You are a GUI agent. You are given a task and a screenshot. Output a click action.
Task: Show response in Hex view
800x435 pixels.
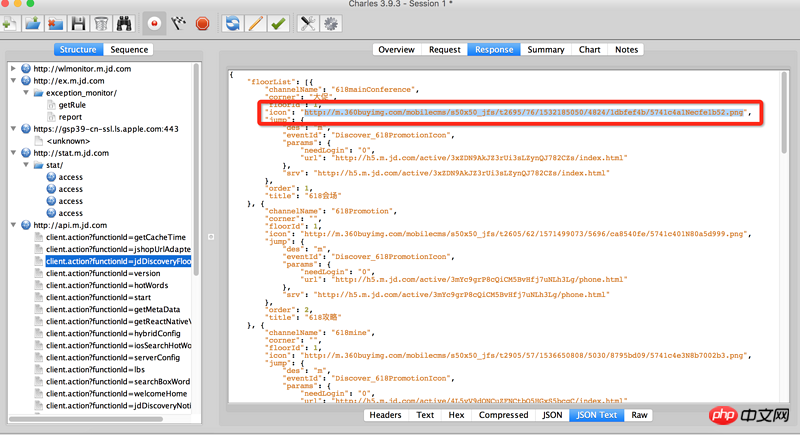[456, 415]
